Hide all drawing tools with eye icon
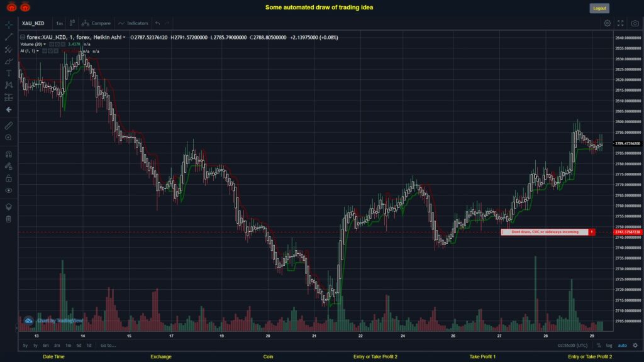 tap(9, 190)
